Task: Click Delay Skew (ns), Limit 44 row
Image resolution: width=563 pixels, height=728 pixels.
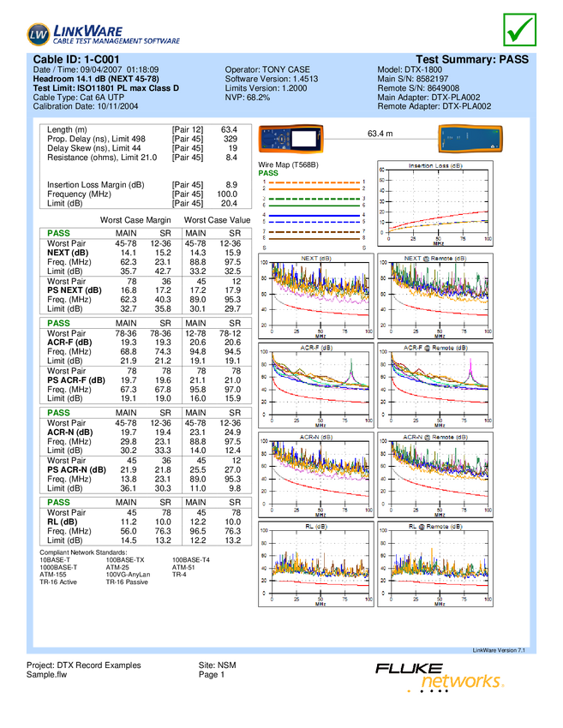Action: point(142,148)
